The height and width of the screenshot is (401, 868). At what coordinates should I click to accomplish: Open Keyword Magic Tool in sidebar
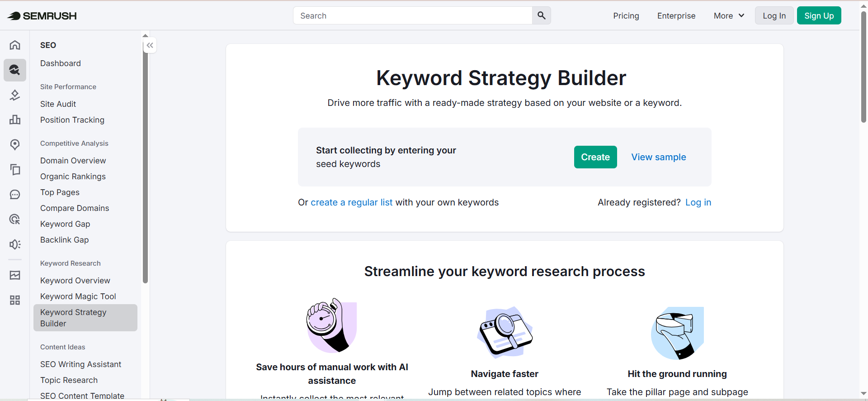78,296
